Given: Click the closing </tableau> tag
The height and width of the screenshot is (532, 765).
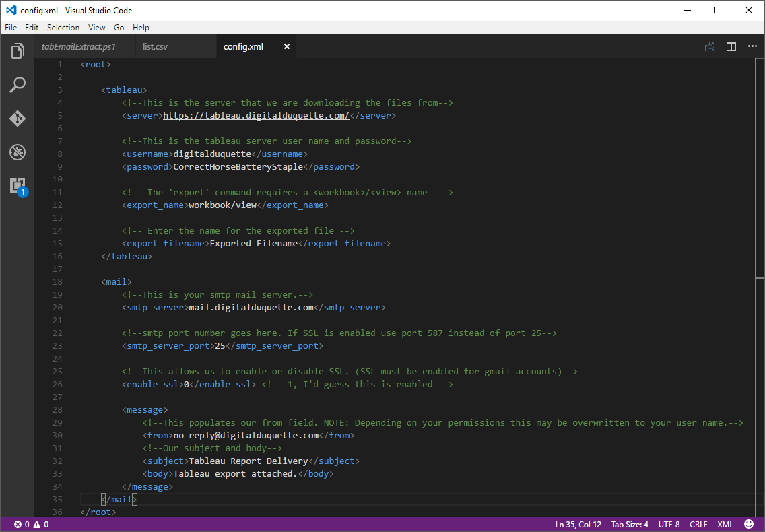Looking at the screenshot, I should click(x=127, y=257).
